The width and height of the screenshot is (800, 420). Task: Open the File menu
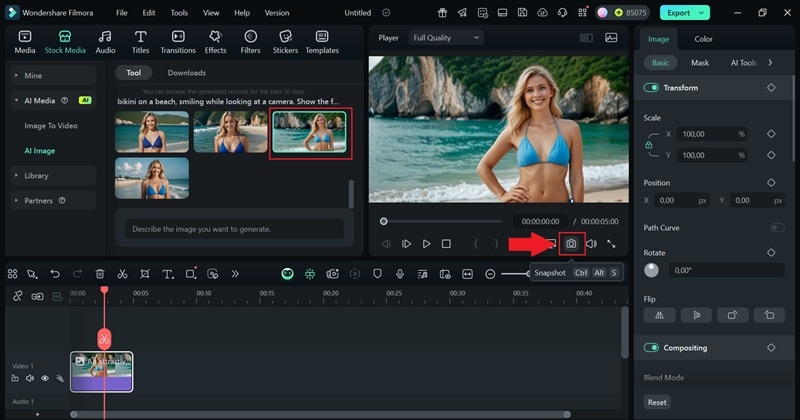[x=121, y=13]
